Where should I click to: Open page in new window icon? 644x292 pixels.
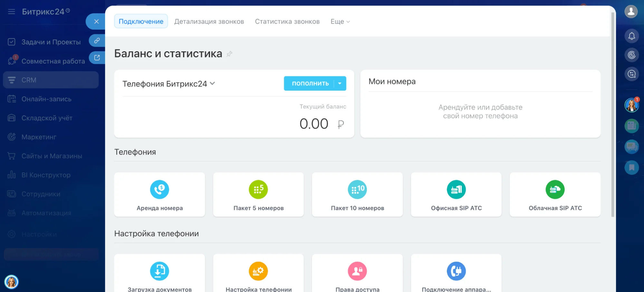pyautogui.click(x=97, y=58)
